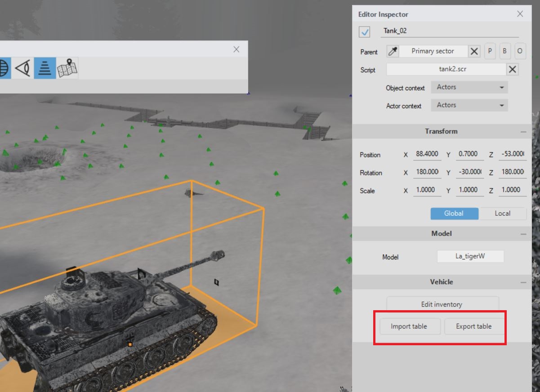Pick parent with the eyedropper icon
Image resolution: width=540 pixels, height=392 pixels.
click(x=393, y=51)
